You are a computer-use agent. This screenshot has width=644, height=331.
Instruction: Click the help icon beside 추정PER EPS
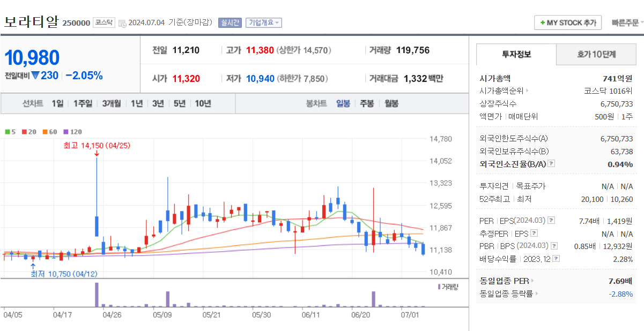[x=534, y=234]
